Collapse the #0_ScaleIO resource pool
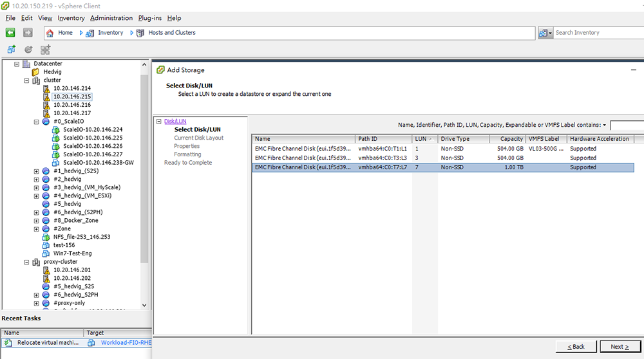Viewport: 644px width, 359px height. tap(37, 122)
